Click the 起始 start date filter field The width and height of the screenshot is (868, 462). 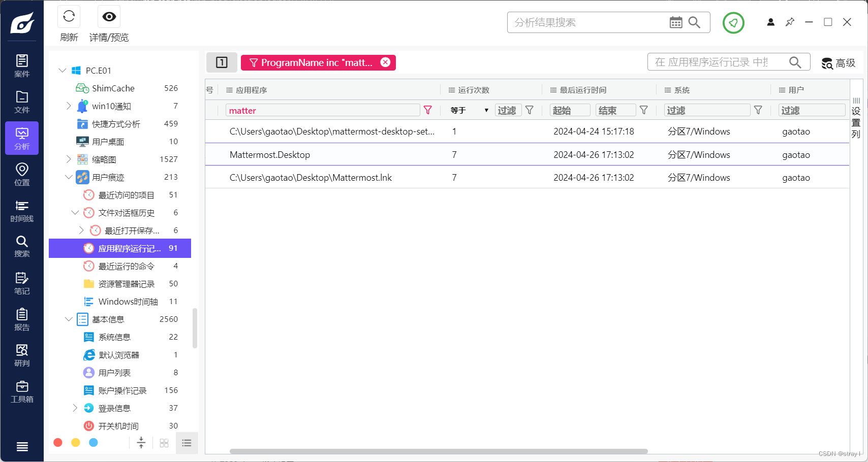(x=570, y=110)
